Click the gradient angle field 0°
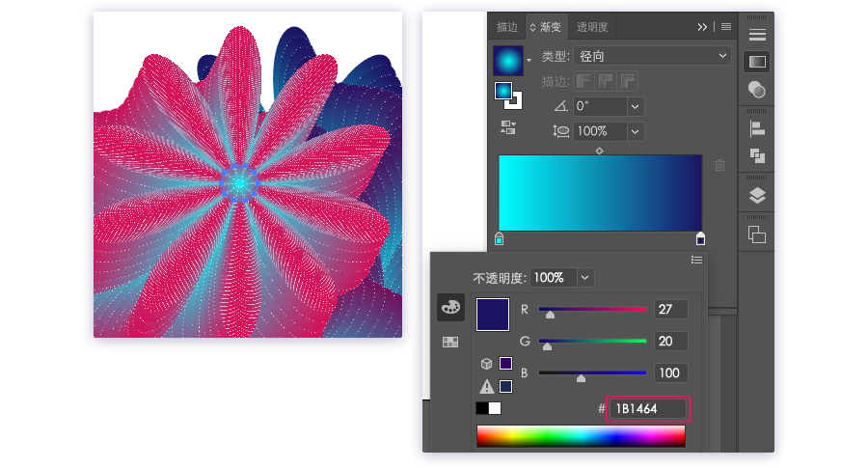Image resolution: width=868 pixels, height=468 pixels. 600,106
